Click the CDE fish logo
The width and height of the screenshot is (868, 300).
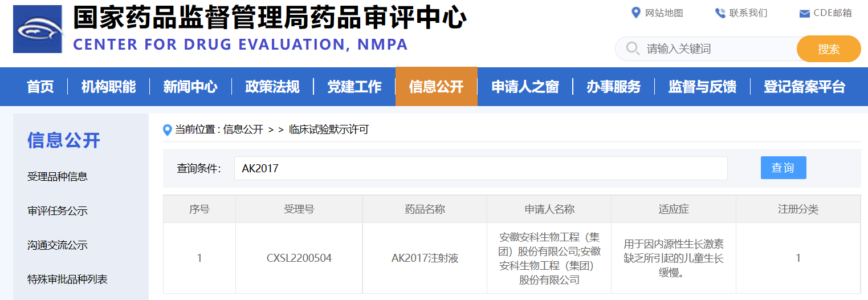37,29
